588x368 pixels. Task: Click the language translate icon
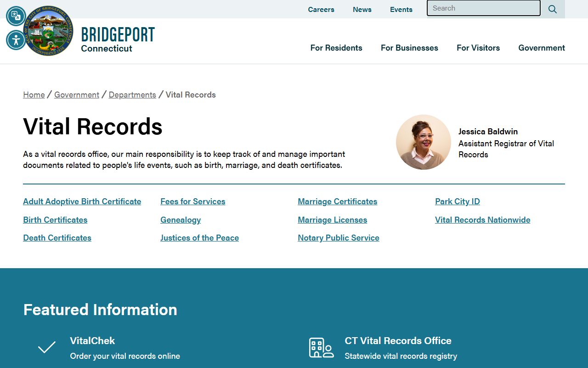tap(16, 16)
